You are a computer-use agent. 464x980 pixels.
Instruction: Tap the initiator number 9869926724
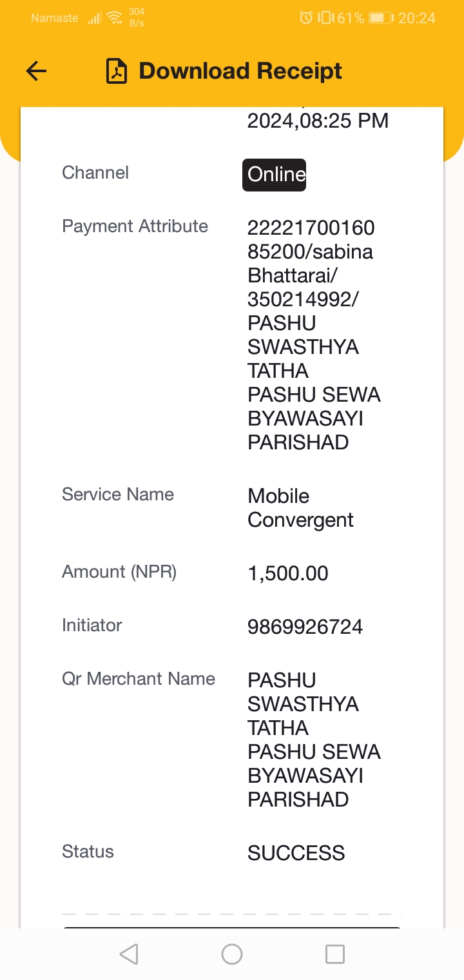coord(305,627)
